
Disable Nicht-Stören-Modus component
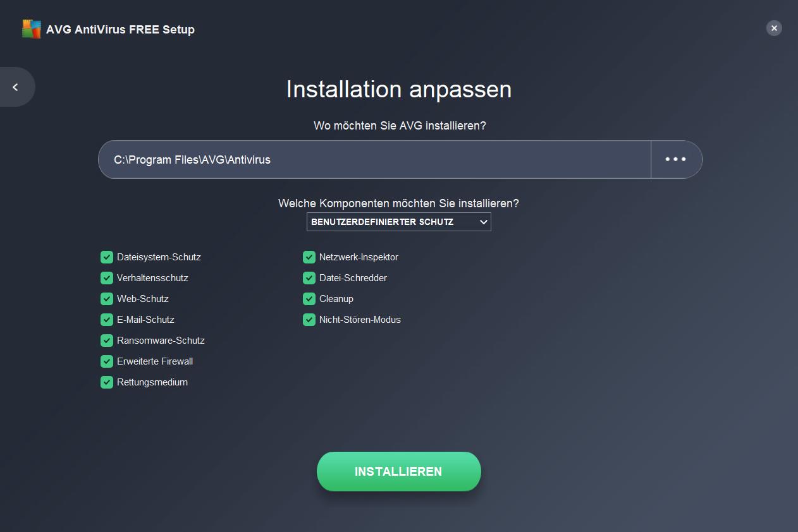coord(309,320)
